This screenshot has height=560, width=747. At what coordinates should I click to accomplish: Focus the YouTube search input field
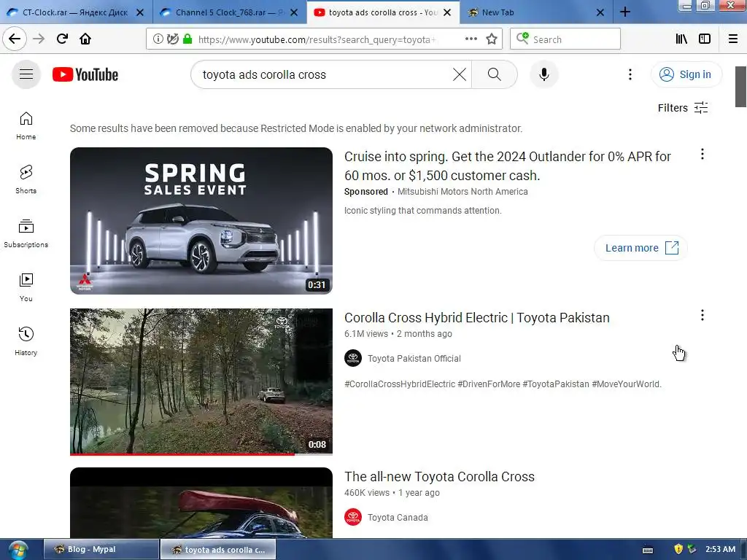click(x=324, y=74)
